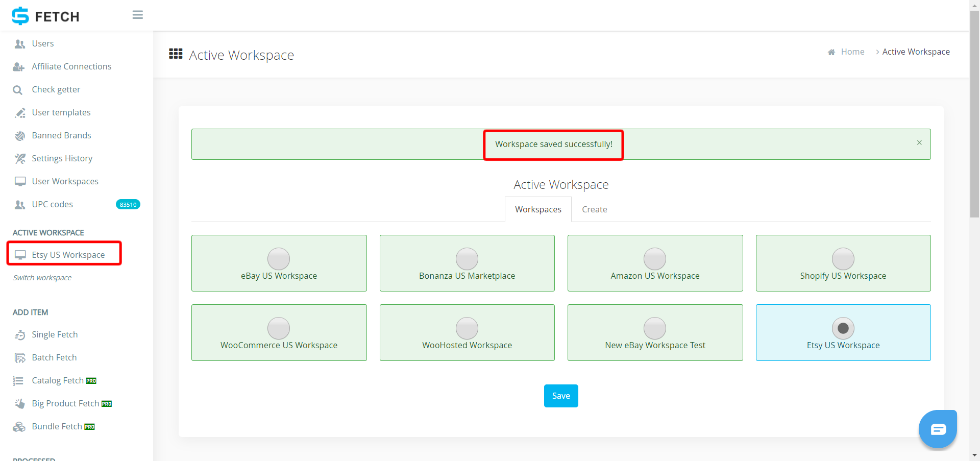Open Users in the sidebar
980x461 pixels.
coord(43,44)
